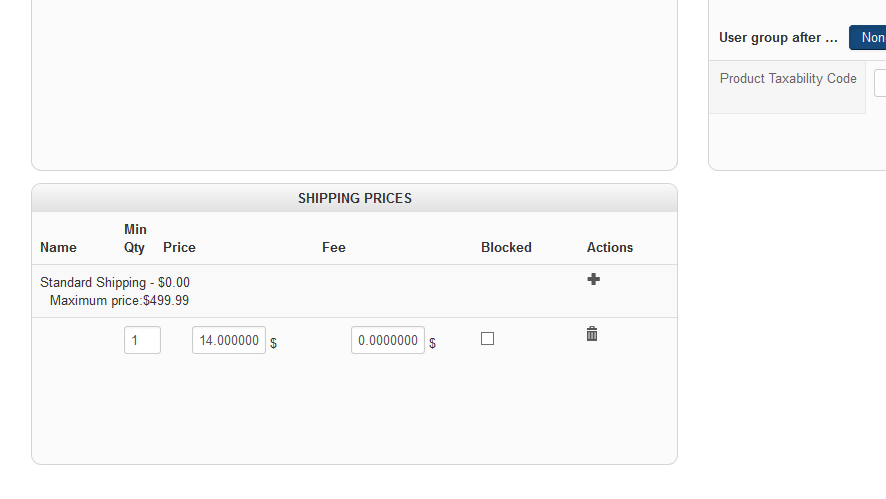This screenshot has height=499, width=886.
Task: Click the plus icon to add shipping price
Action: 593,279
